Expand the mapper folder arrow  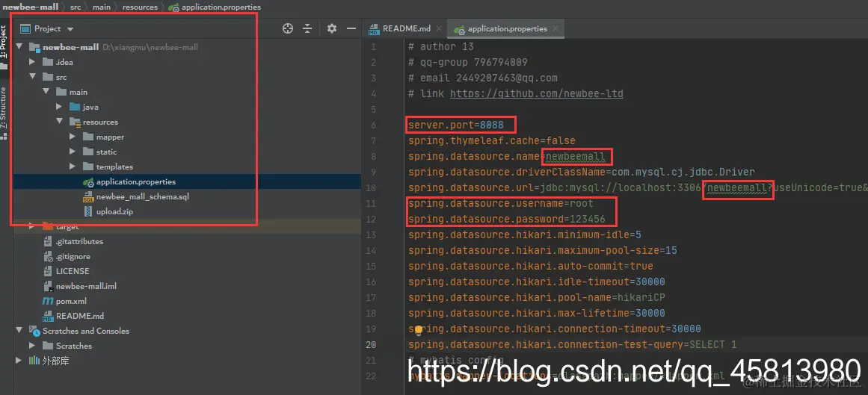point(73,137)
